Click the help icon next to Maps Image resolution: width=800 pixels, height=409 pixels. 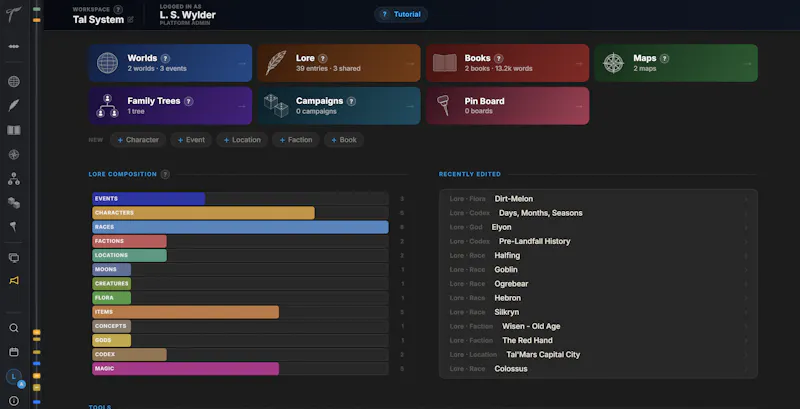pyautogui.click(x=664, y=59)
